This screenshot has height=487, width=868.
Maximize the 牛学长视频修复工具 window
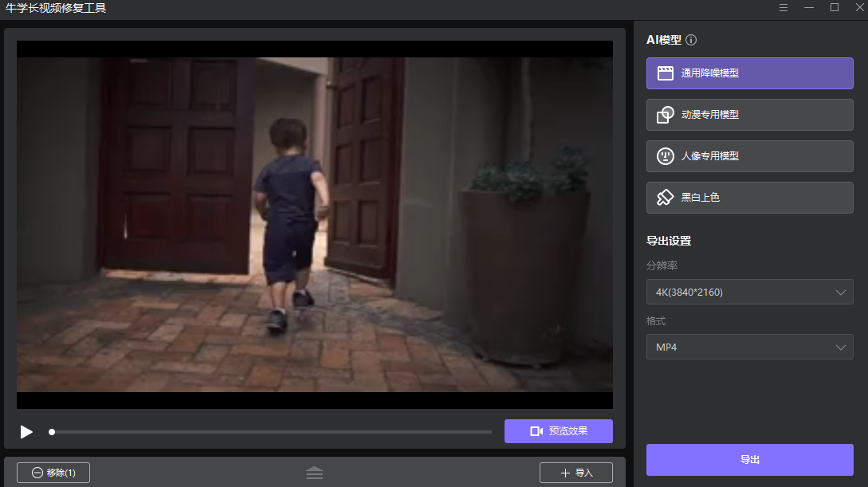tap(835, 8)
